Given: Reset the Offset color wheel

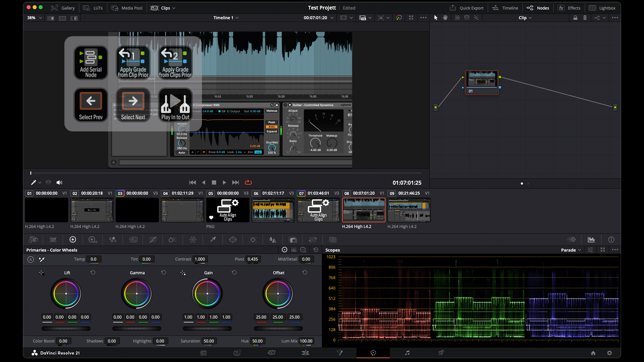Looking at the screenshot, I should [x=305, y=273].
